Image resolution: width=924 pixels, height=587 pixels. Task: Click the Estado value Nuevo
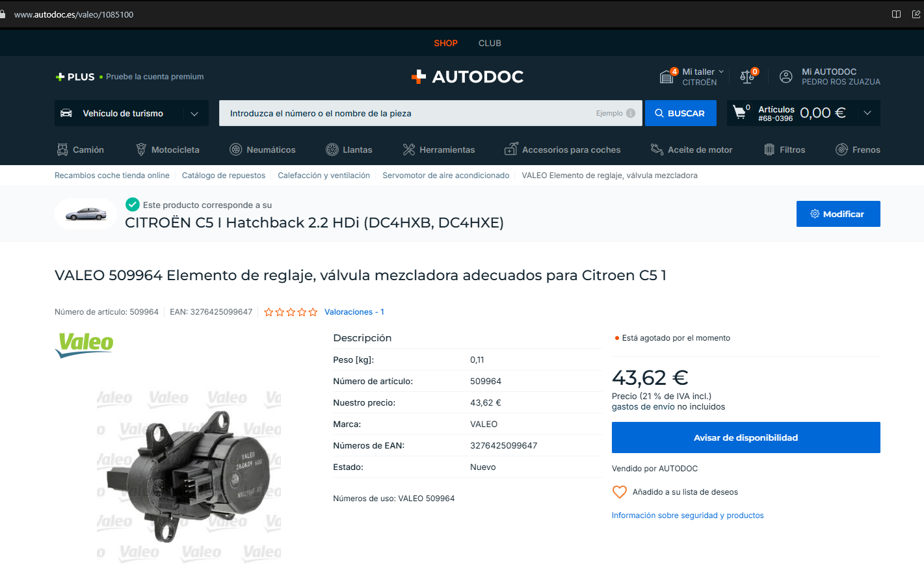[x=483, y=467]
